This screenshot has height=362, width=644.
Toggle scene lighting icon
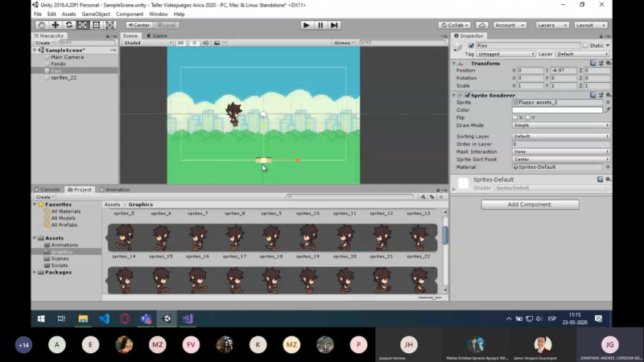click(x=194, y=43)
